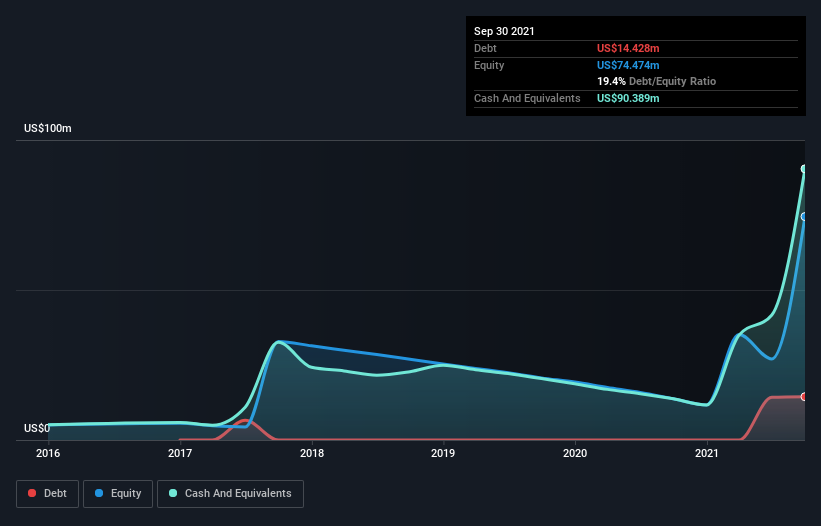Click the US$100m y-axis label
Image resolution: width=821 pixels, height=526 pixels.
(48, 128)
